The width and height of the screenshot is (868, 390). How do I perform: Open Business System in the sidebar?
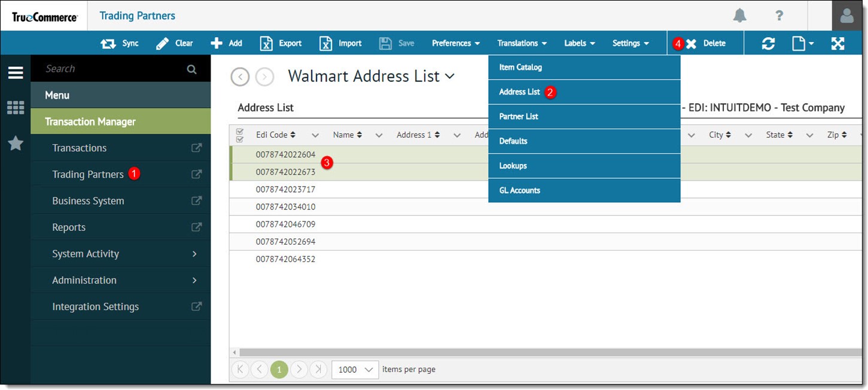point(88,201)
